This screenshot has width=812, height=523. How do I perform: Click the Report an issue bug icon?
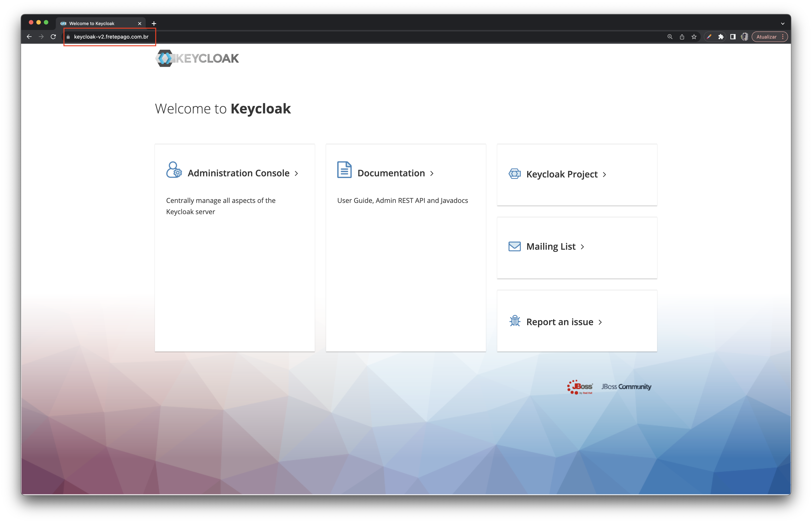click(515, 321)
